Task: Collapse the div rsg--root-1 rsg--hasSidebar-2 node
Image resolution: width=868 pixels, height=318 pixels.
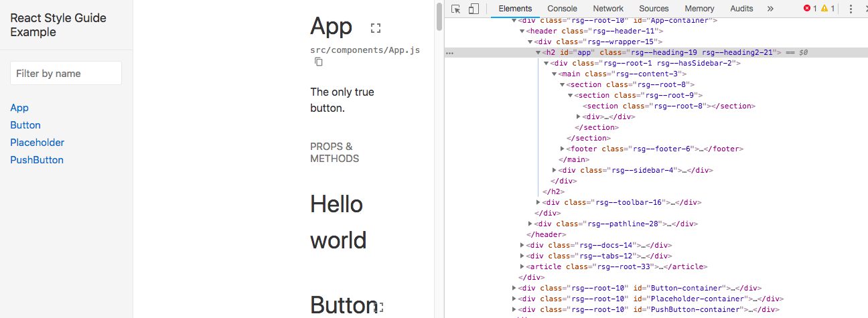Action: [547, 63]
